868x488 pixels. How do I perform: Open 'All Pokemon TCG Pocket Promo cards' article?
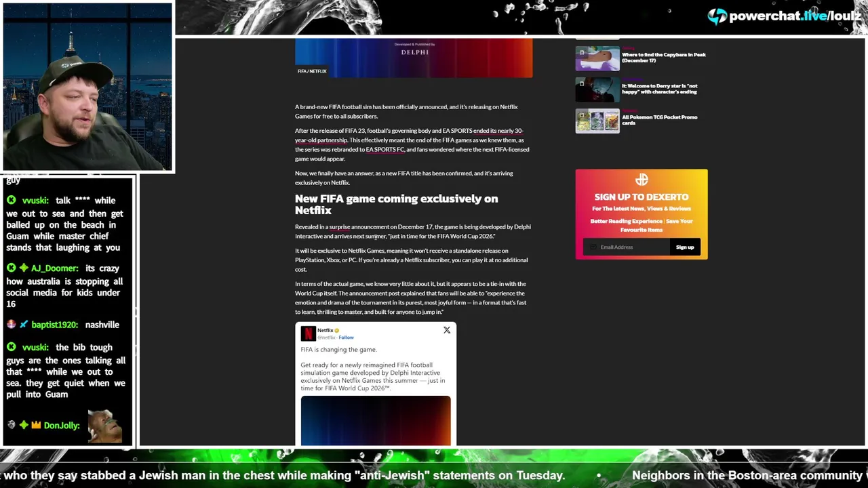pyautogui.click(x=660, y=120)
